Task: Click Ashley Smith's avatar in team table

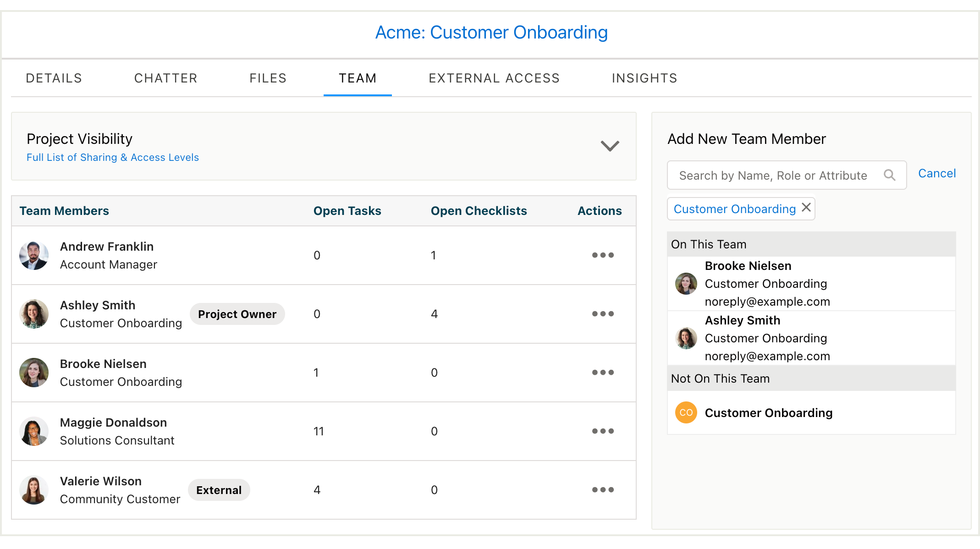Action: [x=34, y=314]
